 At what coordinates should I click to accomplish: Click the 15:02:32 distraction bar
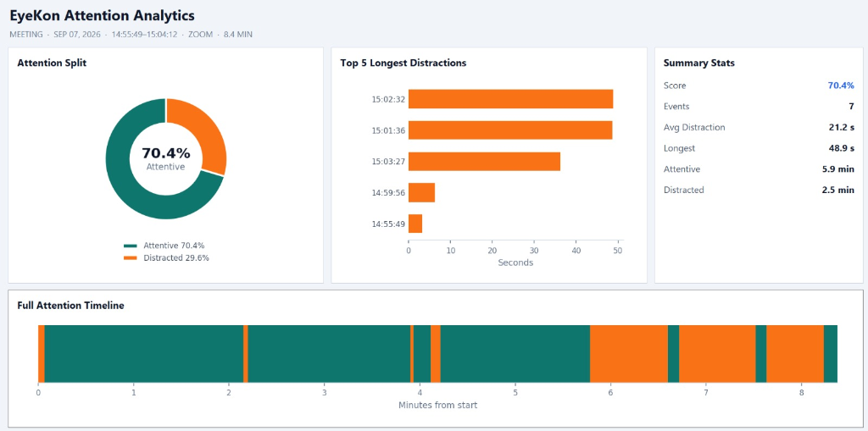point(510,99)
